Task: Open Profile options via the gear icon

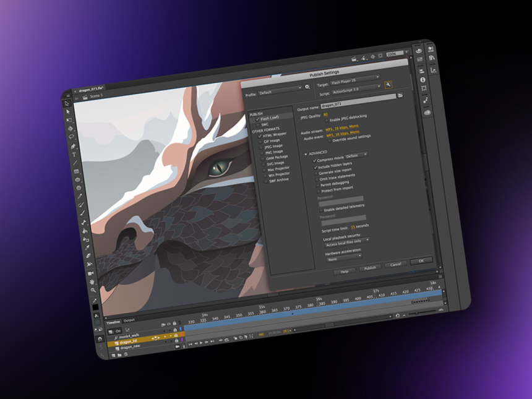Action: point(307,87)
